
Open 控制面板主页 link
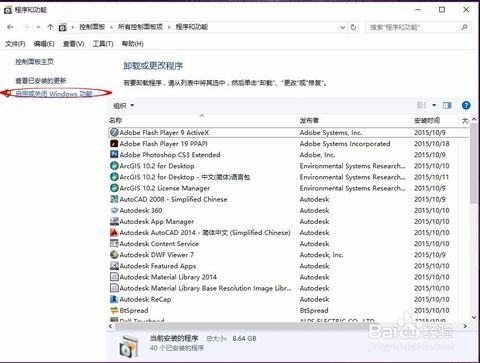pyautogui.click(x=34, y=62)
